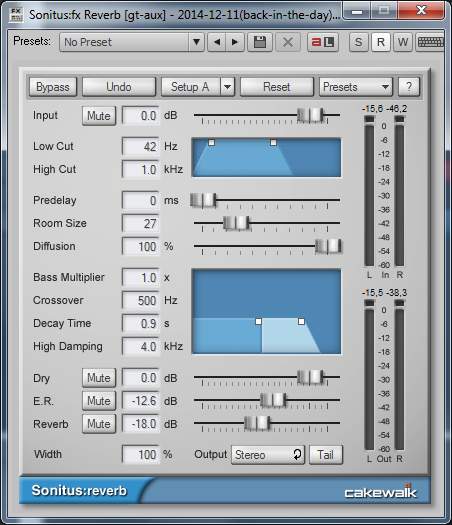
Task: Mute the Input signal
Action: click(99, 116)
